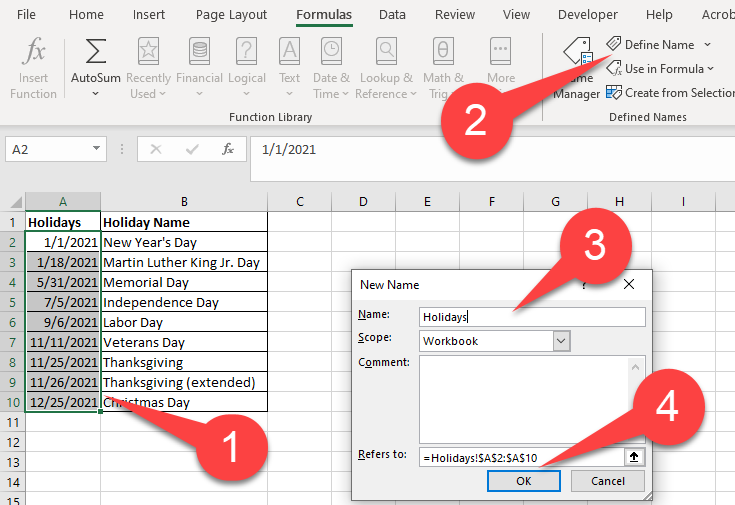Image resolution: width=735 pixels, height=505 pixels.
Task: Confirm the new name with OK
Action: pyautogui.click(x=524, y=481)
